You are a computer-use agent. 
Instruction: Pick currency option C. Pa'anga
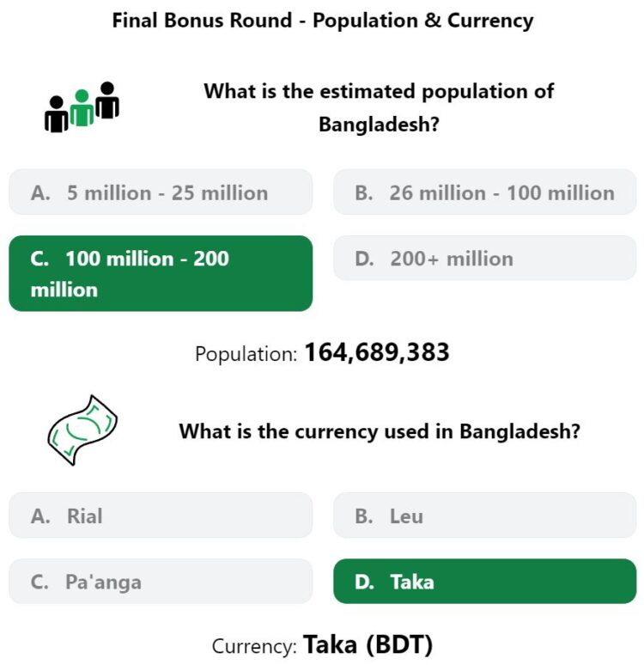click(x=161, y=581)
